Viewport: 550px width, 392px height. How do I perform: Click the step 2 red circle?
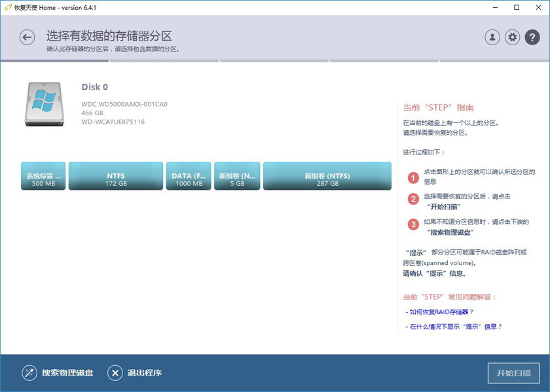click(413, 199)
